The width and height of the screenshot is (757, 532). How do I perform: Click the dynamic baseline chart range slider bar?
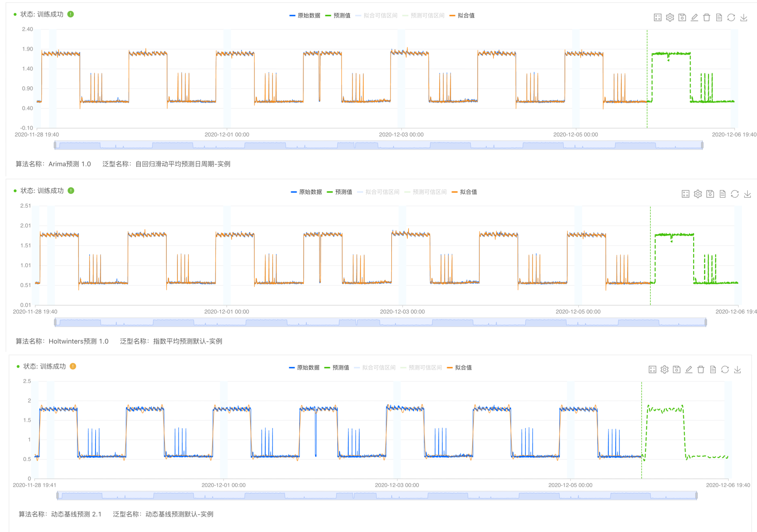377,496
